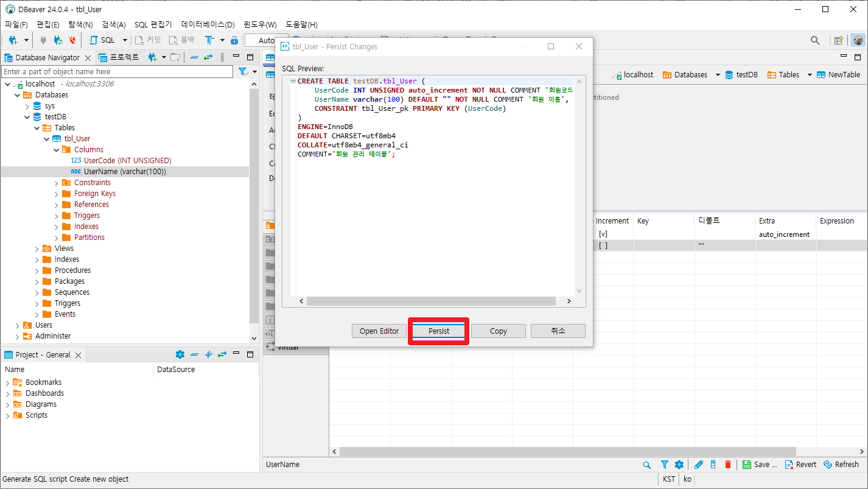868x489 pixels.
Task: Click the magnifier search icon at top right
Action: coord(815,40)
